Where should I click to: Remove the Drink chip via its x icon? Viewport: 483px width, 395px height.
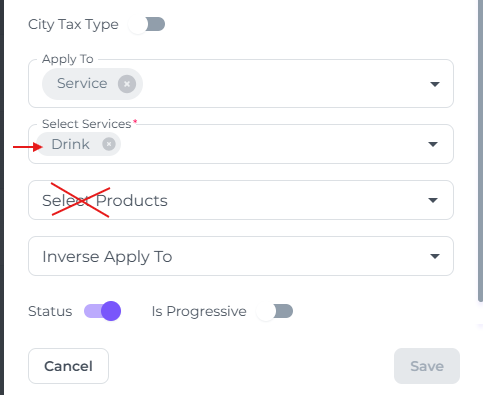point(109,144)
